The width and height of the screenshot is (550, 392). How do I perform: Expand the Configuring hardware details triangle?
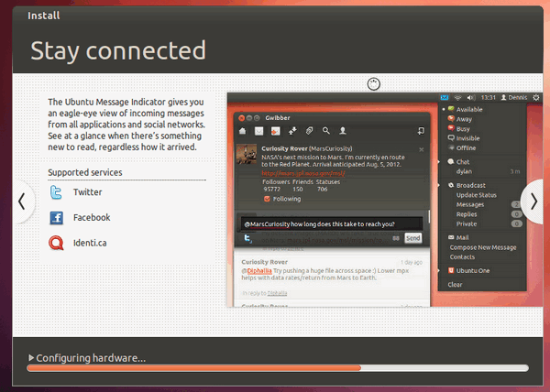tap(33, 357)
